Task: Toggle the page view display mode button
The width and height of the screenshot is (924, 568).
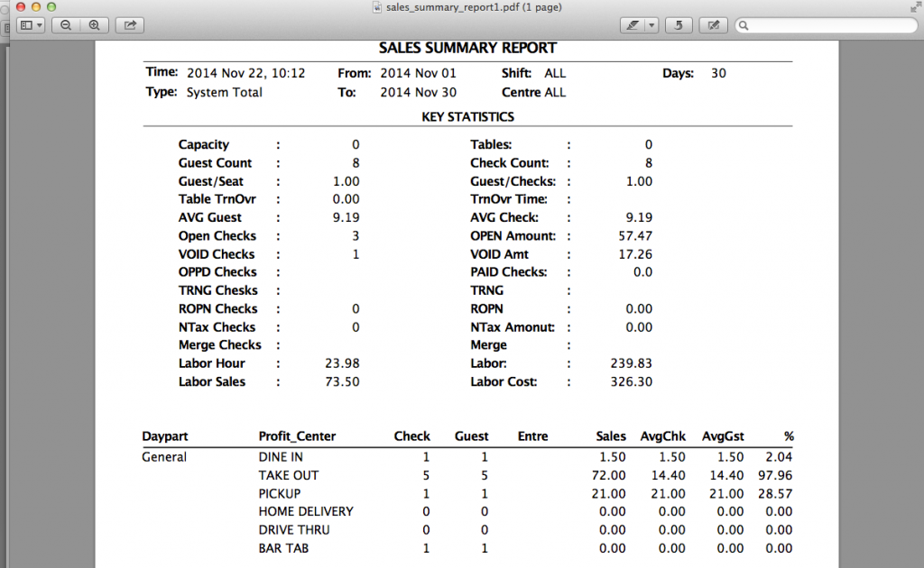Action: point(27,24)
